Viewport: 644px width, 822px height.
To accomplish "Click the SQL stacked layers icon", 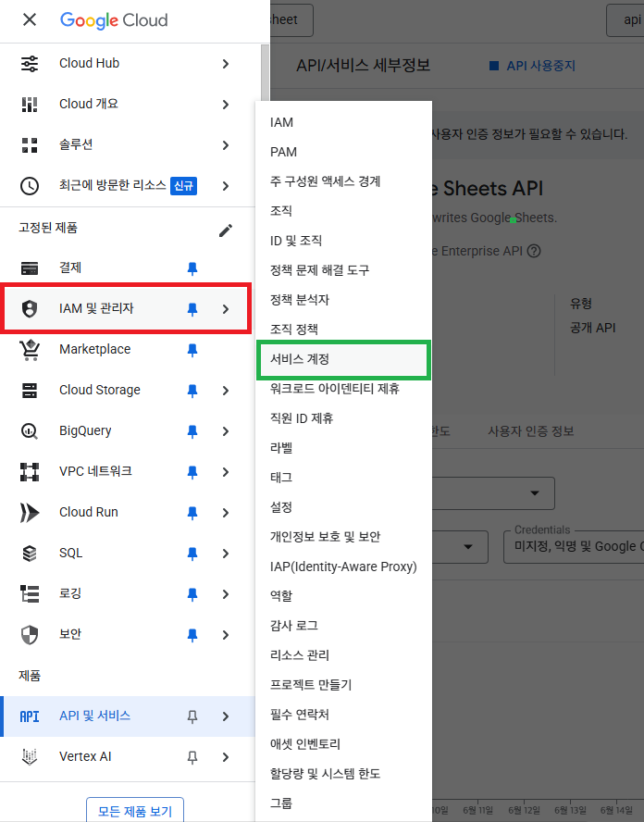I will point(30,554).
